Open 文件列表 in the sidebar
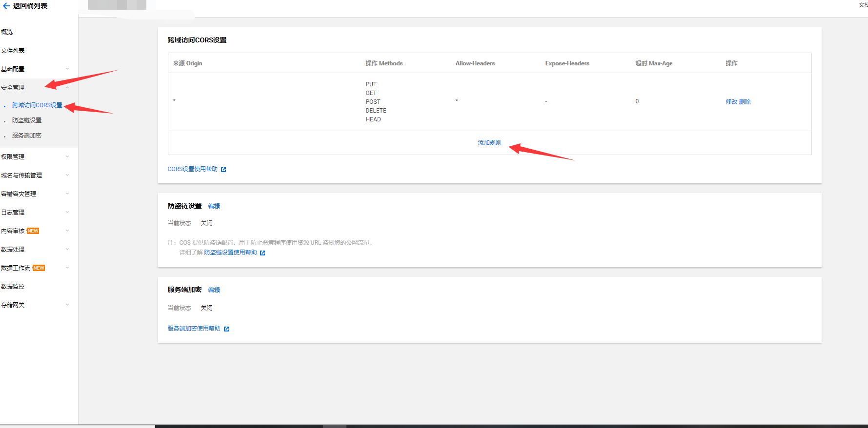The image size is (868, 428). [x=13, y=51]
